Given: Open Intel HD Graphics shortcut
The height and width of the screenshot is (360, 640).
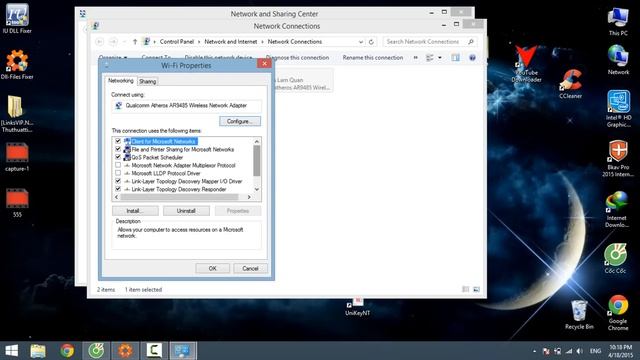Looking at the screenshot, I should pyautogui.click(x=618, y=109).
